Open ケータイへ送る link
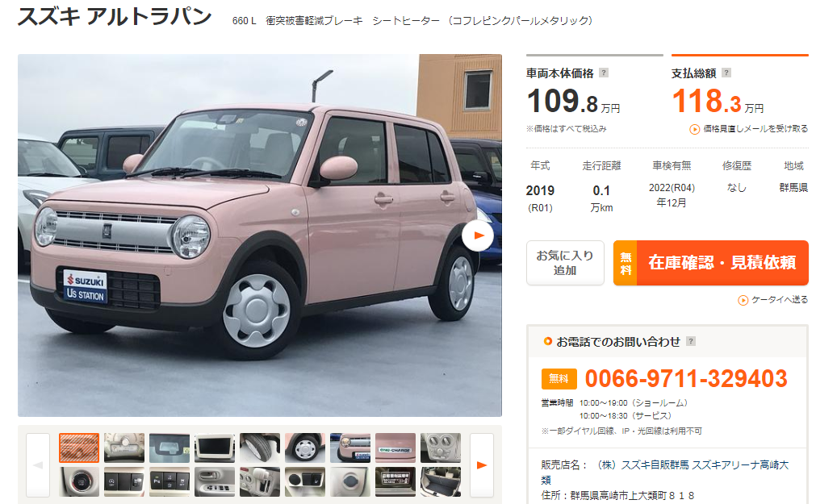Image resolution: width=816 pixels, height=504 pixels. pyautogui.click(x=780, y=300)
